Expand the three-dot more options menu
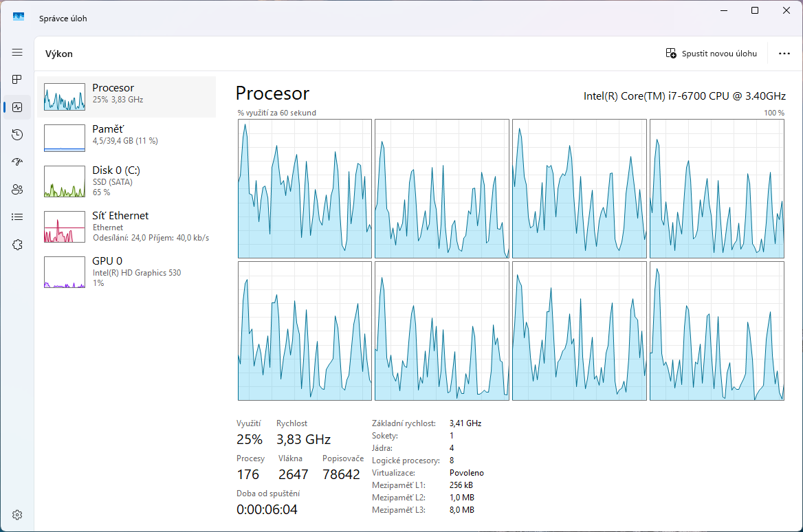The image size is (803, 532). pyautogui.click(x=784, y=54)
